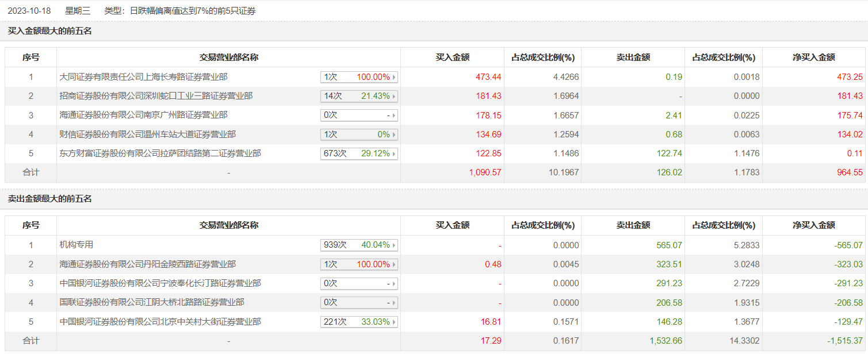The height and width of the screenshot is (354, 868).
Task: Click the 买入金额最大的前五名 section heading
Action: [49, 31]
